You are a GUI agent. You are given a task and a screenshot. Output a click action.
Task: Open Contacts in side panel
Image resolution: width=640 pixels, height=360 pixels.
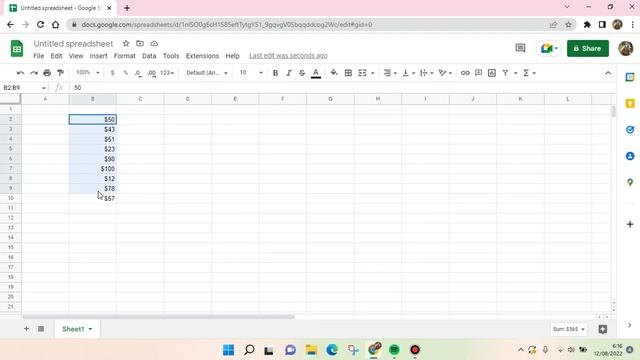[x=630, y=156]
